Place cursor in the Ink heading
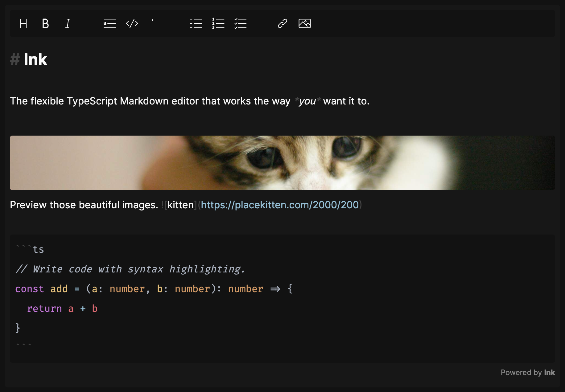565x392 pixels. [35, 59]
